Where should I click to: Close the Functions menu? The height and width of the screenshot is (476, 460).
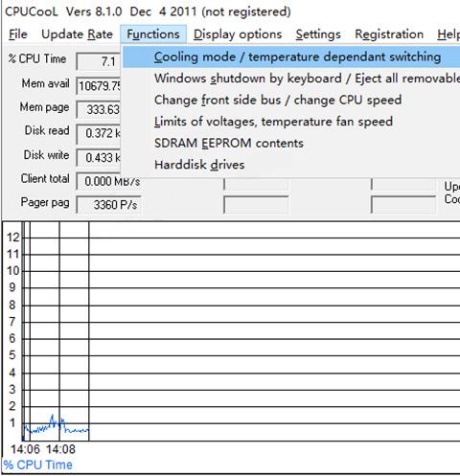coord(153,34)
